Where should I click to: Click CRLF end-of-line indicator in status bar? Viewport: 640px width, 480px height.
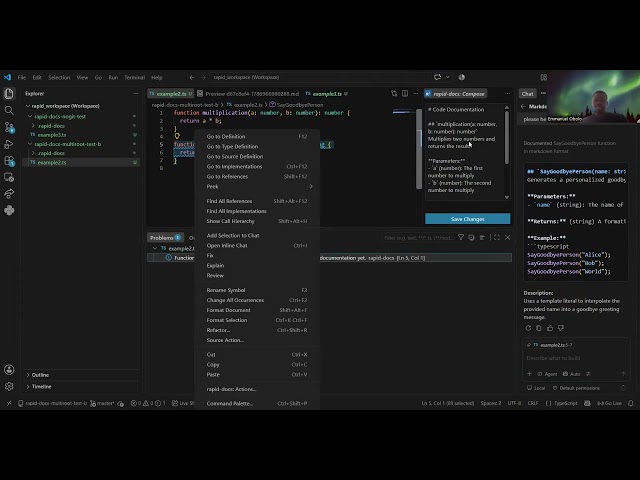[533, 403]
